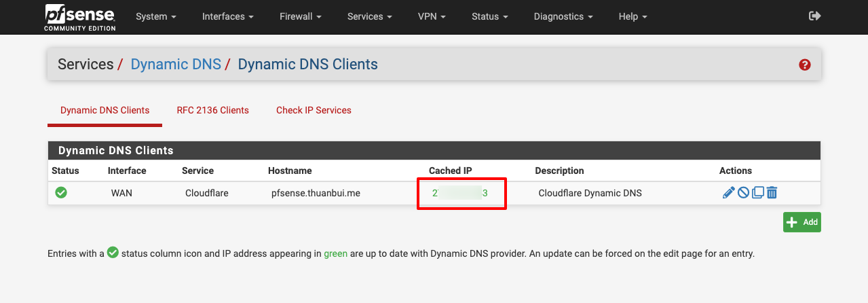Screen dimensions: 868x303
Task: Click the logout icon in navbar
Action: click(x=815, y=16)
